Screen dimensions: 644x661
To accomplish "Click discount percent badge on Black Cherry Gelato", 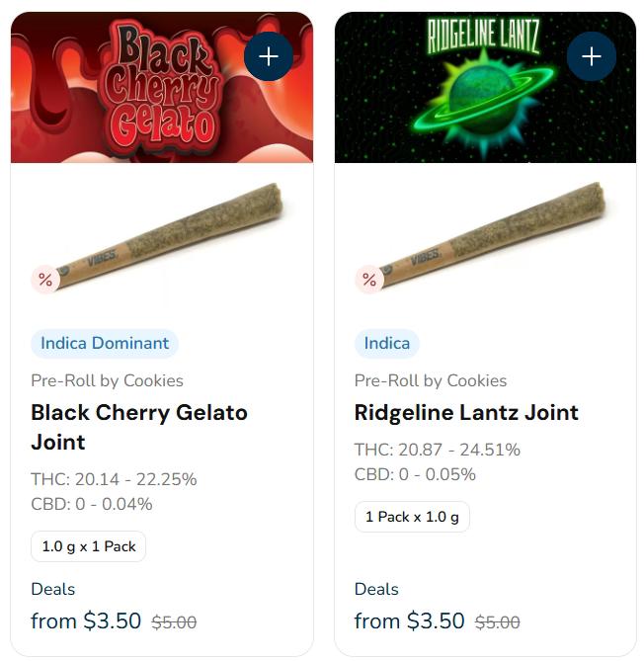I will [45, 280].
